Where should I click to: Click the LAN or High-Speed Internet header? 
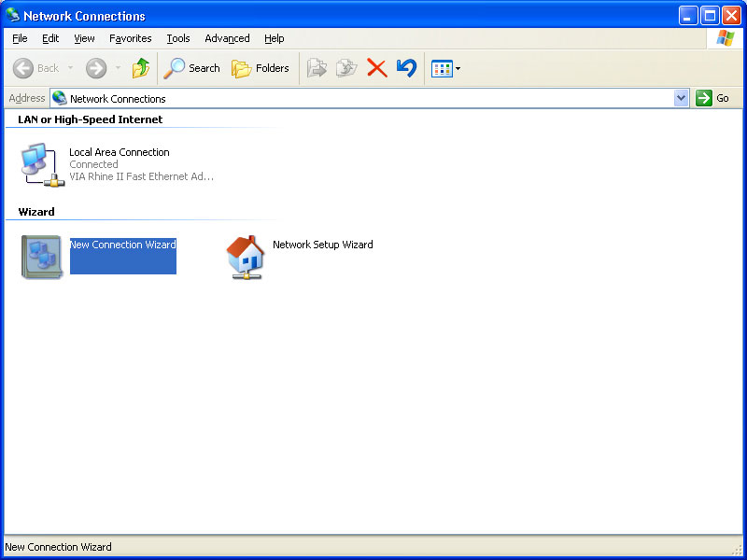pos(90,119)
